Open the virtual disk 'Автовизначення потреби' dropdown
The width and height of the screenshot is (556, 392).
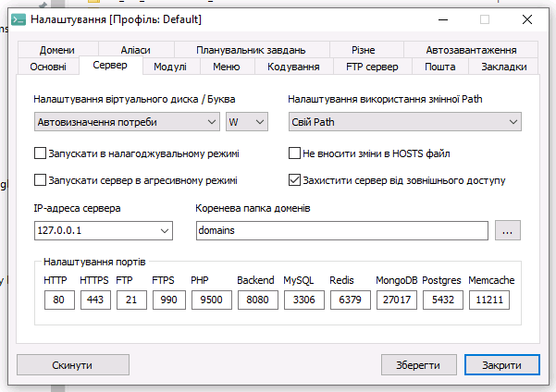point(127,122)
